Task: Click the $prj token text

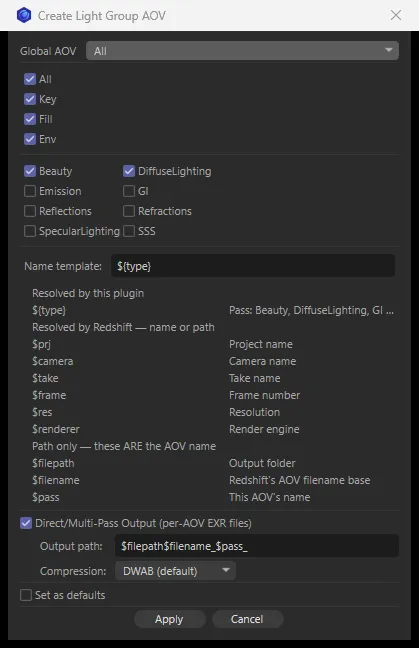Action: pyautogui.click(x=41, y=344)
